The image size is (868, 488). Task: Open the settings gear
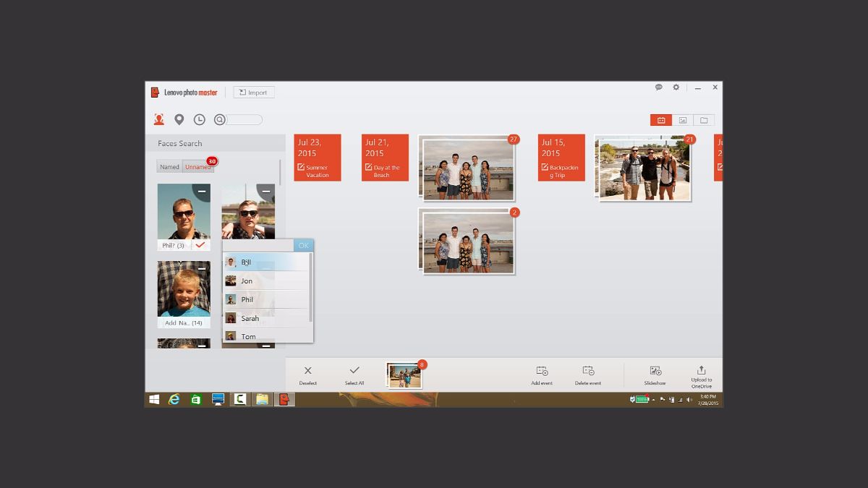(x=676, y=87)
